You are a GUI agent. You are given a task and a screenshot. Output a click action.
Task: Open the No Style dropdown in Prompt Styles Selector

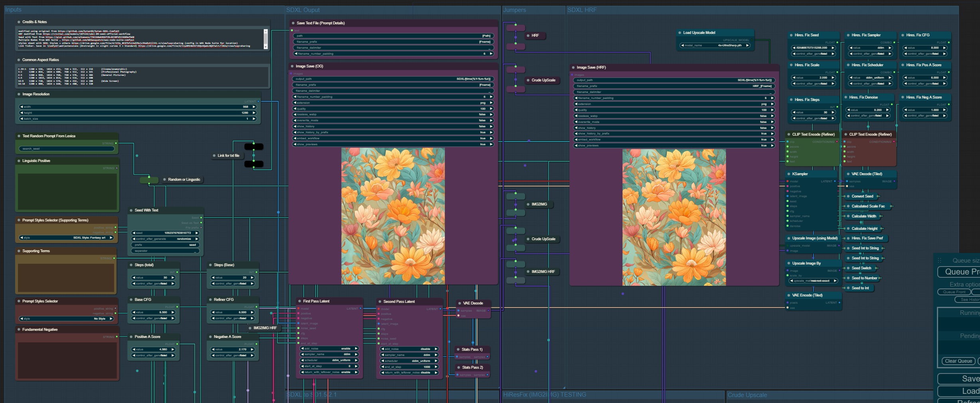(67, 319)
